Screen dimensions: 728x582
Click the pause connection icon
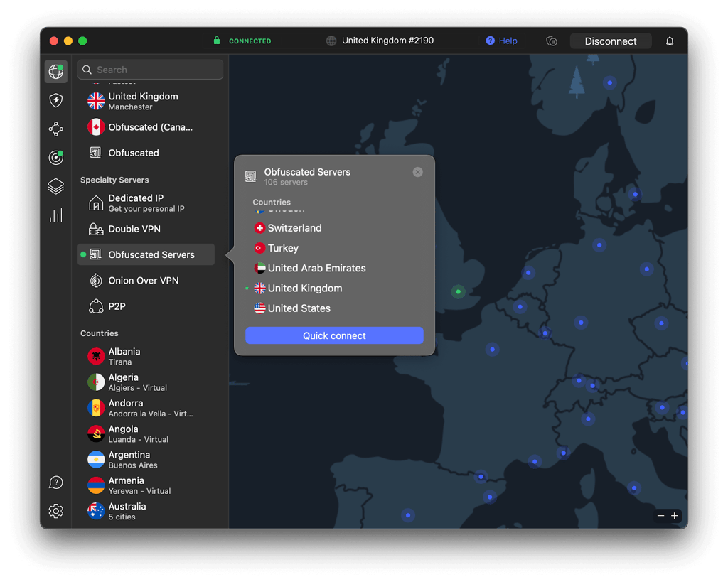552,41
